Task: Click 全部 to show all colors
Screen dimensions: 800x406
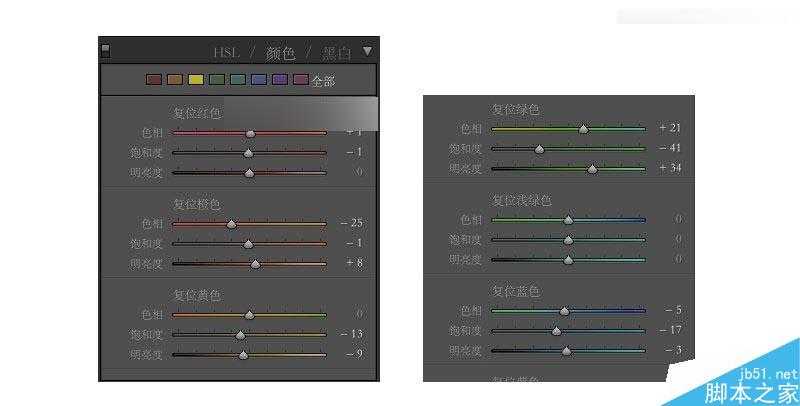Action: [323, 80]
